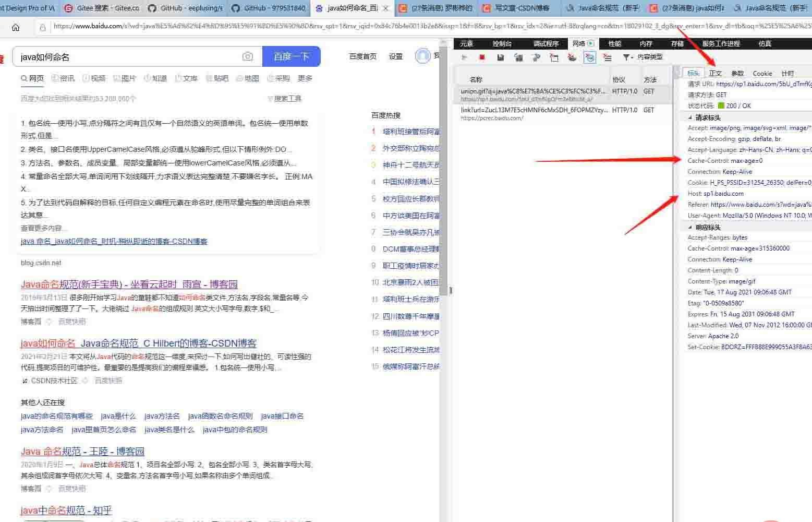The width and height of the screenshot is (812, 522).
Task: Switch to the Gitee 搜索 browser tab
Action: point(101,8)
